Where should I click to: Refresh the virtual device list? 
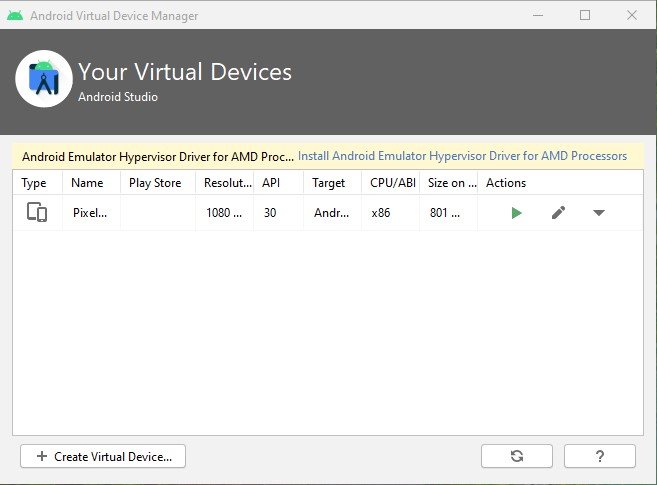[517, 456]
